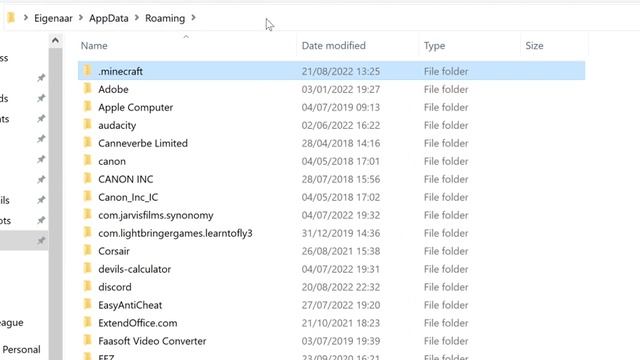Select the devils-calculator folder name
Image resolution: width=640 pixels, height=360 pixels.
coord(134,269)
